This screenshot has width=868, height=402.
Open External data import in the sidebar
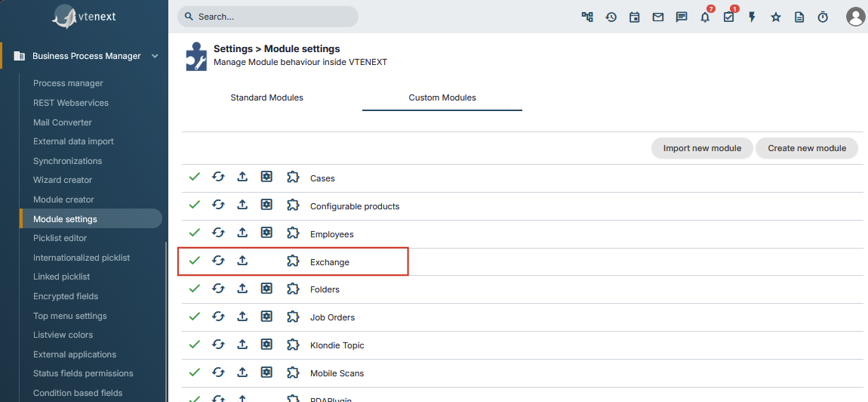(74, 141)
